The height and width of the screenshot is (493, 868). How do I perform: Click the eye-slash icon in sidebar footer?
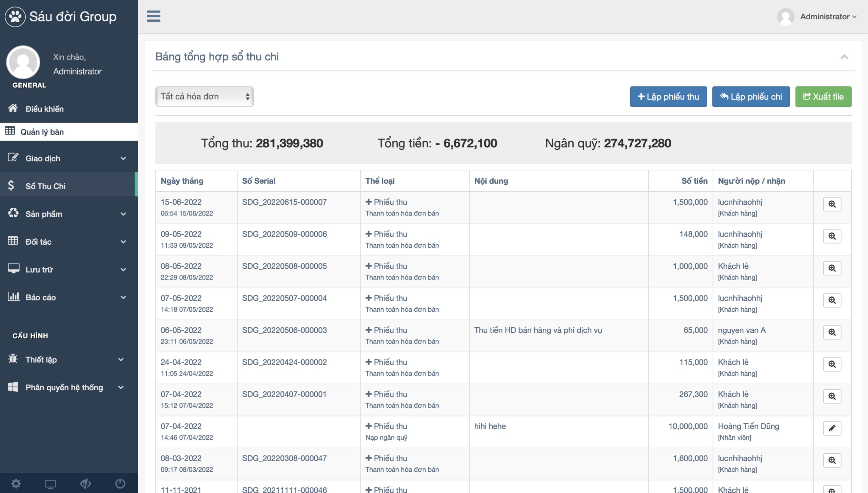[85, 484]
